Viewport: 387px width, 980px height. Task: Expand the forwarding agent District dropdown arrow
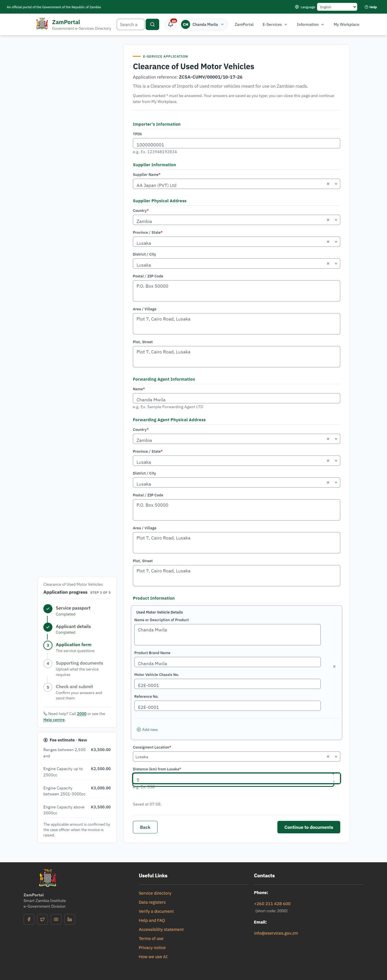(x=336, y=483)
